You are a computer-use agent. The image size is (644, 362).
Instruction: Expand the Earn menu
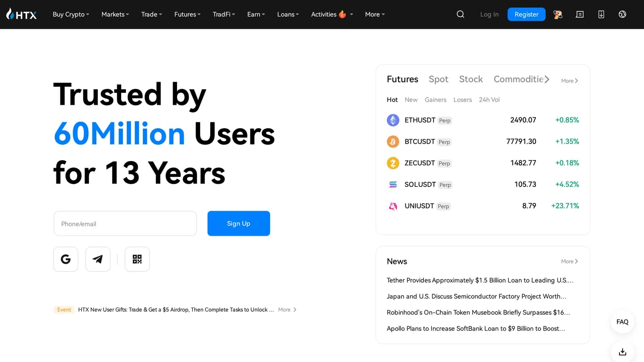256,14
